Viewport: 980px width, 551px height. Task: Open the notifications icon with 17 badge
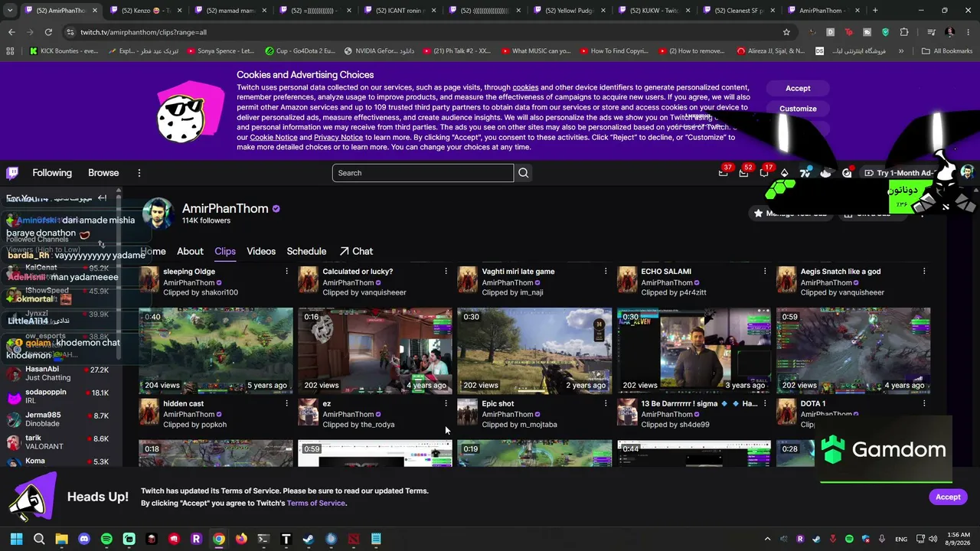(x=764, y=173)
